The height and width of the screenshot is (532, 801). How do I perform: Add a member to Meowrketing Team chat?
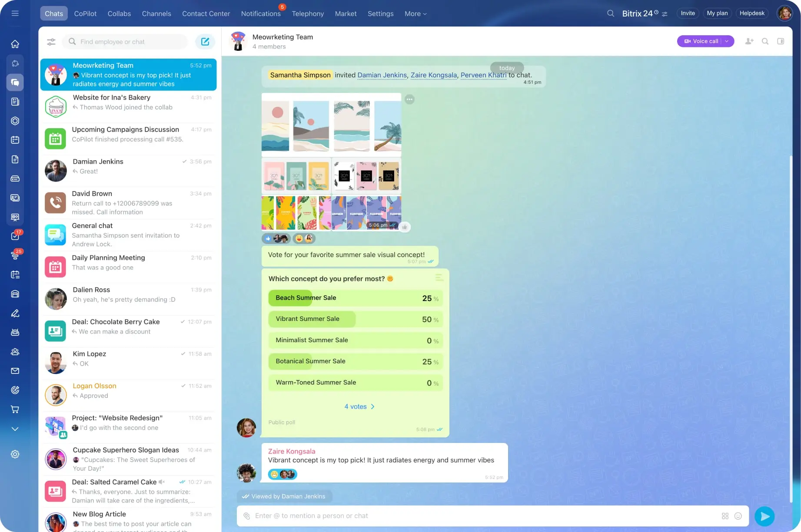(749, 41)
